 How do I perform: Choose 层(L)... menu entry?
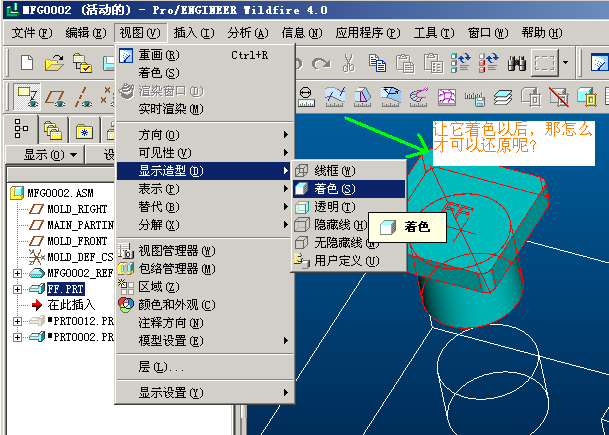point(205,367)
